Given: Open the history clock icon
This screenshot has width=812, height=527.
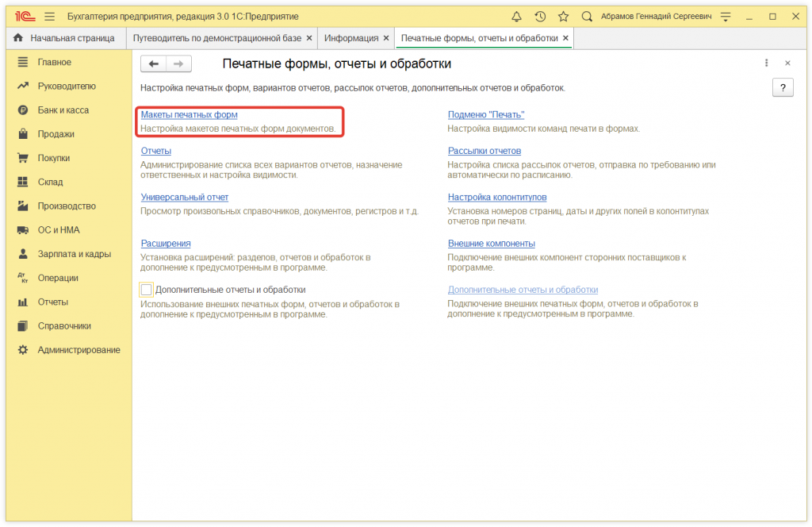Looking at the screenshot, I should coord(540,17).
